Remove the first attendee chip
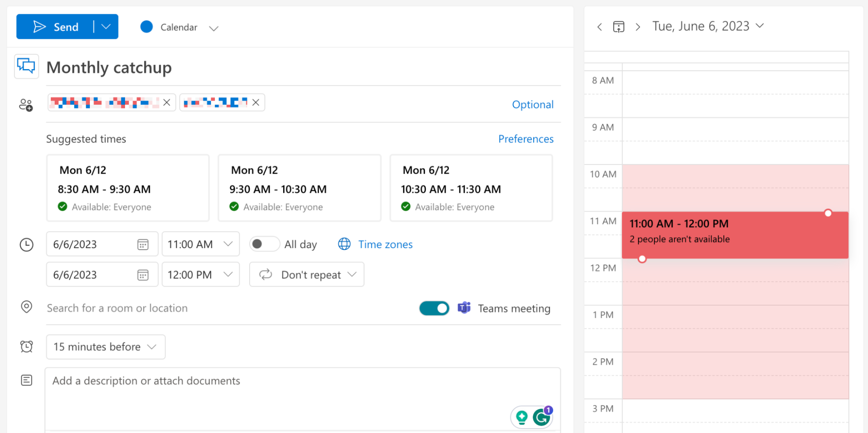This screenshot has width=868, height=433. 167,102
